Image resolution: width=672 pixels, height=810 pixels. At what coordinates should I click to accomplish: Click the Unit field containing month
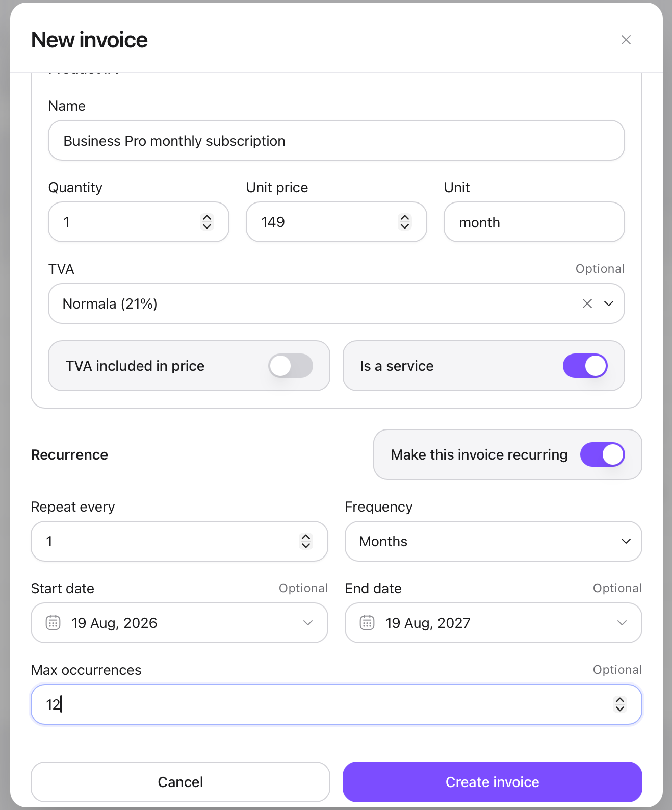pos(534,222)
